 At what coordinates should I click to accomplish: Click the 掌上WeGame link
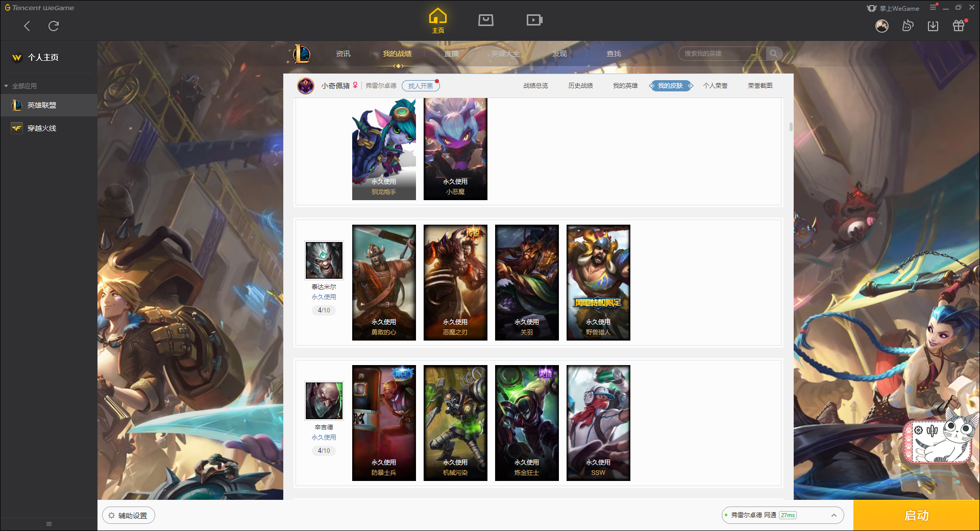893,8
